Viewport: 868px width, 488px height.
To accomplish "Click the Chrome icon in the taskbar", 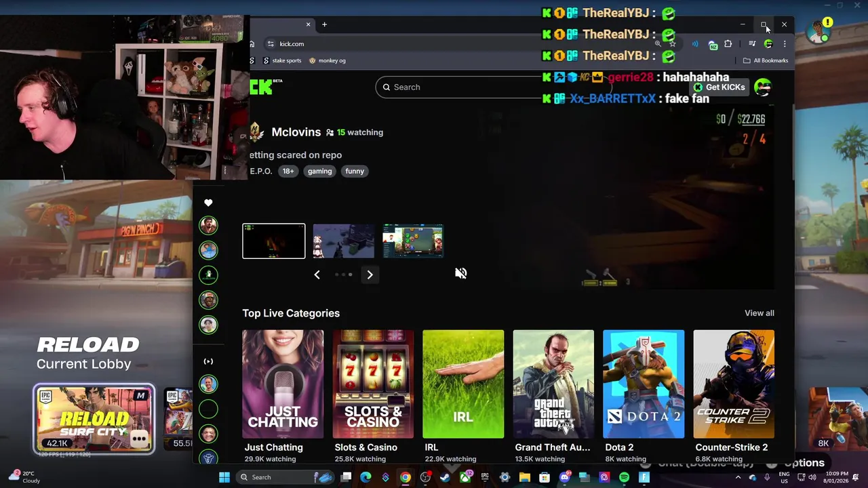I will tap(405, 477).
